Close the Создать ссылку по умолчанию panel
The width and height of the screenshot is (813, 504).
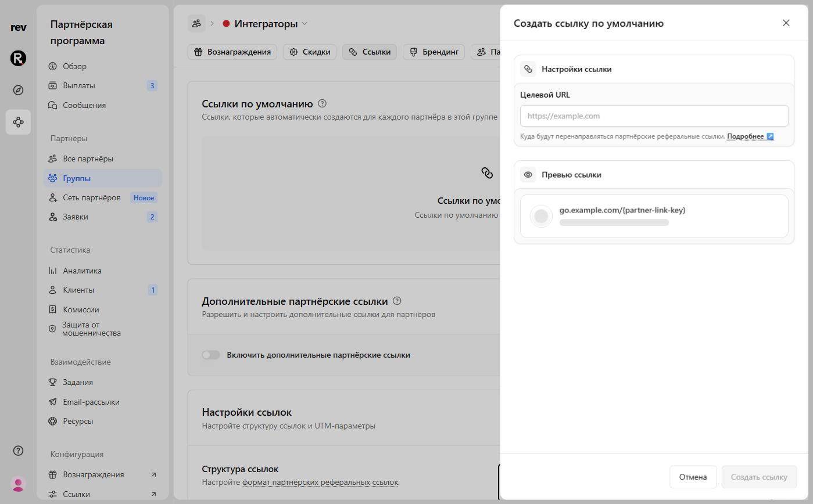786,23
